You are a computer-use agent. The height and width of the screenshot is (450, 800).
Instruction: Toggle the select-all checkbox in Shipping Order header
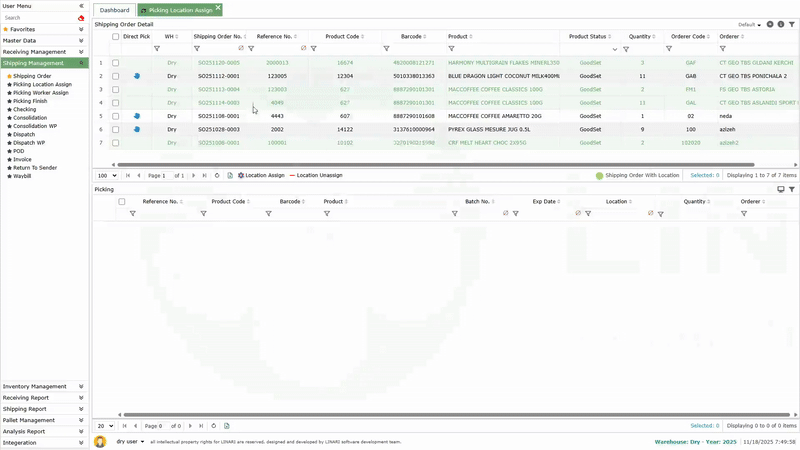116,36
